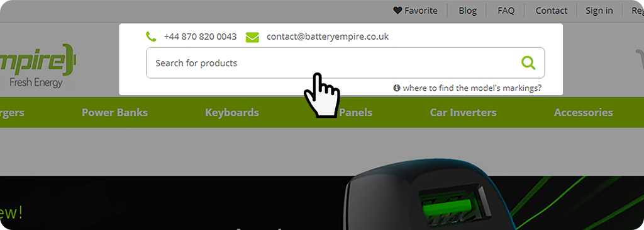Click the Contact link in top bar
This screenshot has height=230, width=644.
[x=551, y=11]
